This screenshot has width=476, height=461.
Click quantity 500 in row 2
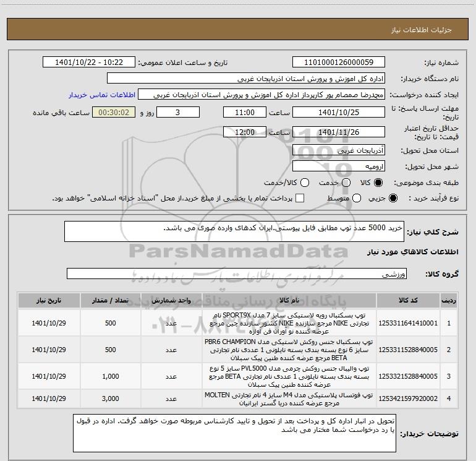click(110, 350)
